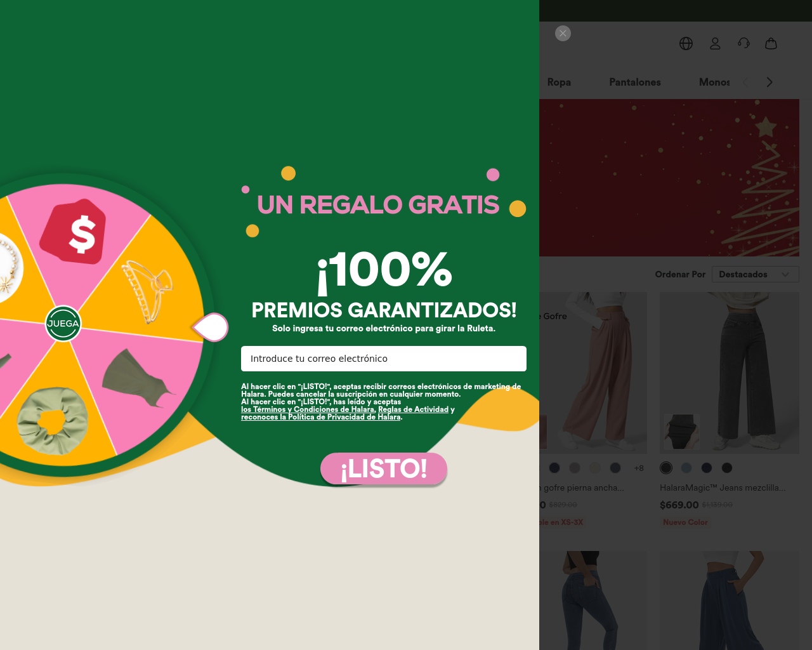Open the user account icon
This screenshot has height=650, width=812.
pos(715,43)
